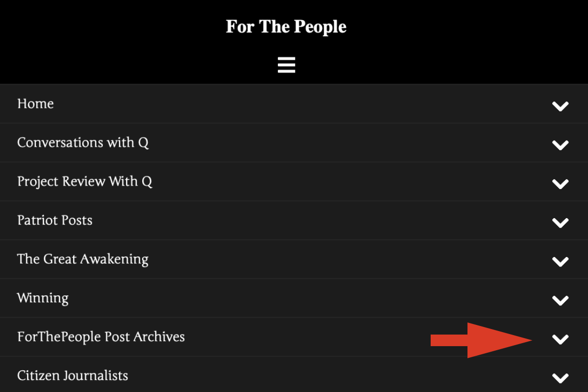Click the chevron beside Patriot Posts
Screen dimensions: 588x392
[560, 223]
